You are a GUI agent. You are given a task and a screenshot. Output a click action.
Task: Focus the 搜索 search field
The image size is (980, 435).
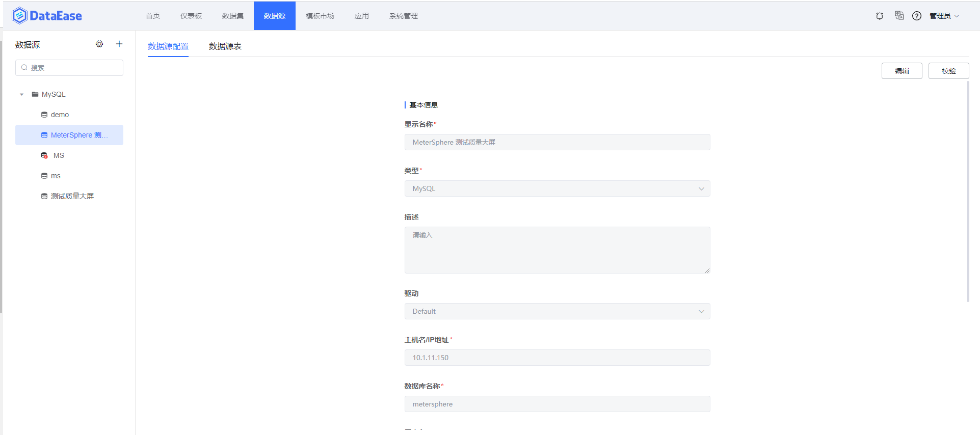69,68
